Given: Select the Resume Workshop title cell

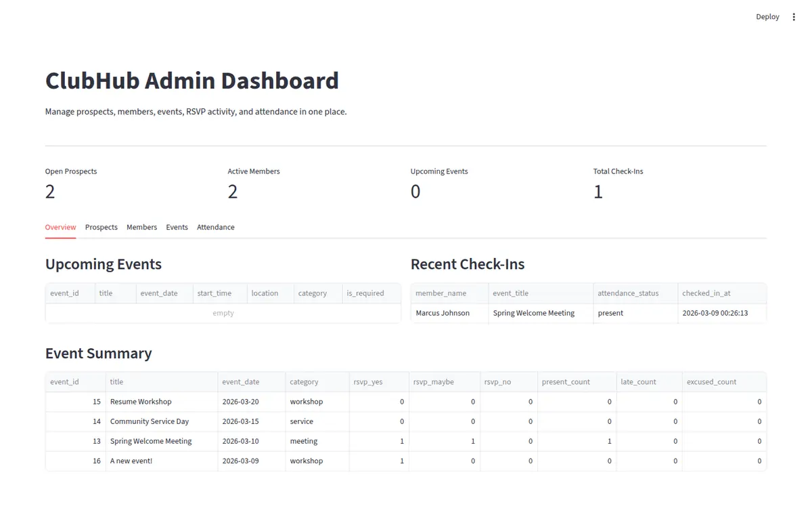Looking at the screenshot, I should coord(162,402).
